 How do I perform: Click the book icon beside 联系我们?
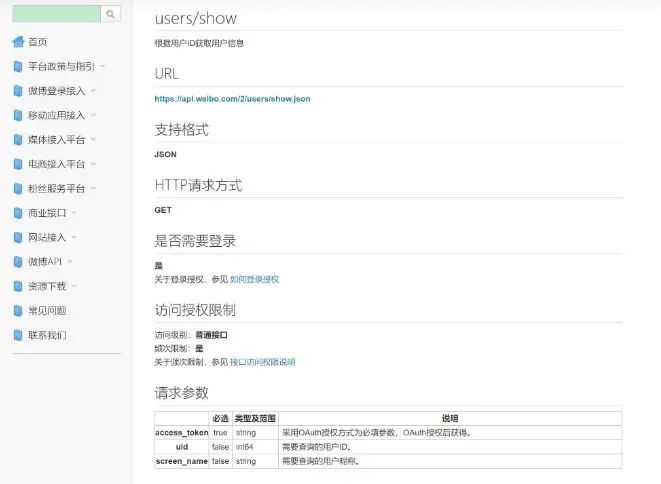pyautogui.click(x=18, y=335)
